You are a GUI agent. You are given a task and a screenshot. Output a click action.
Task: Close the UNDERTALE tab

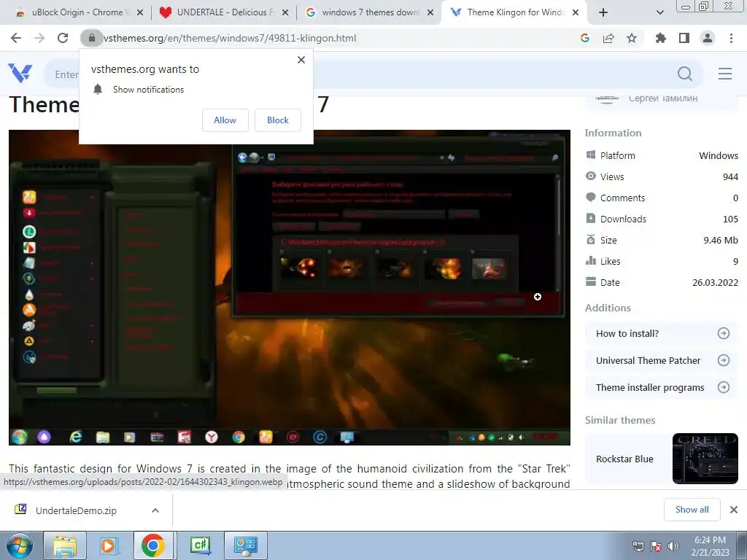pyautogui.click(x=285, y=13)
